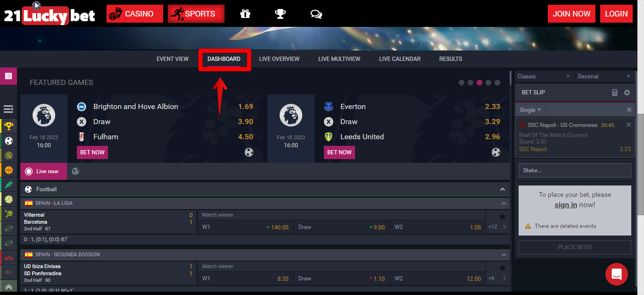This screenshot has width=644, height=295.
Task: Expand +6 more markets for UD Ibiza match
Action: pos(498,278)
